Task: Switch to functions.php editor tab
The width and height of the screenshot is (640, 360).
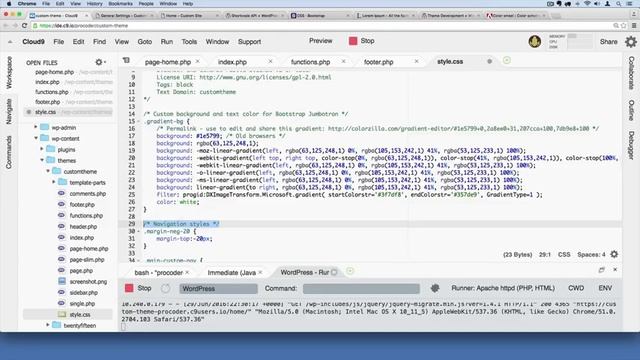Action: 311,62
